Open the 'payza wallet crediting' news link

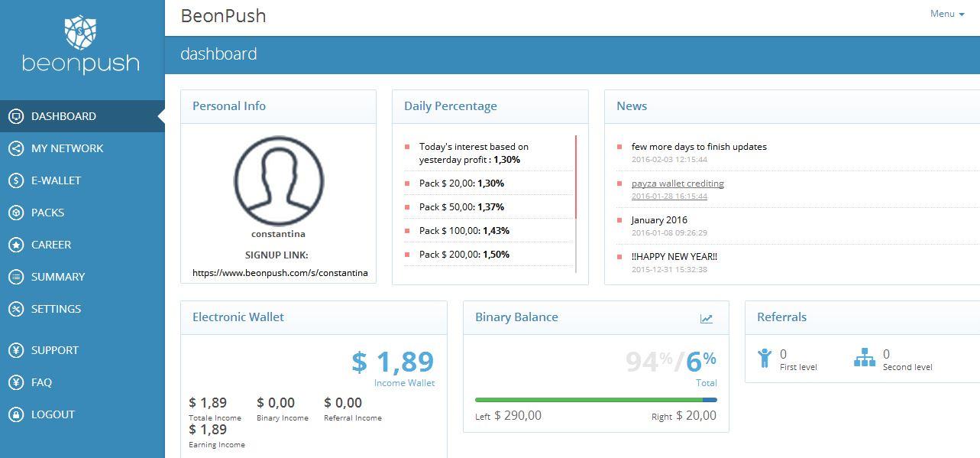678,184
